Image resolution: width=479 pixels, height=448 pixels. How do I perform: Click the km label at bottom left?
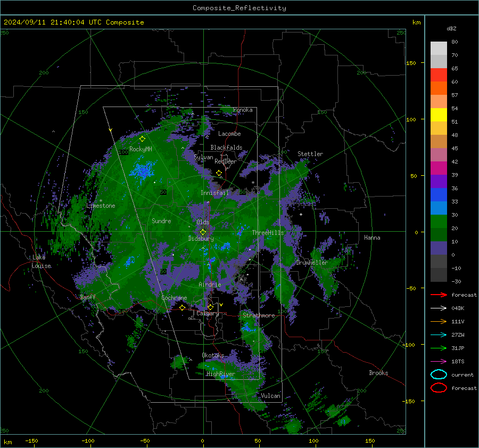pyautogui.click(x=8, y=442)
